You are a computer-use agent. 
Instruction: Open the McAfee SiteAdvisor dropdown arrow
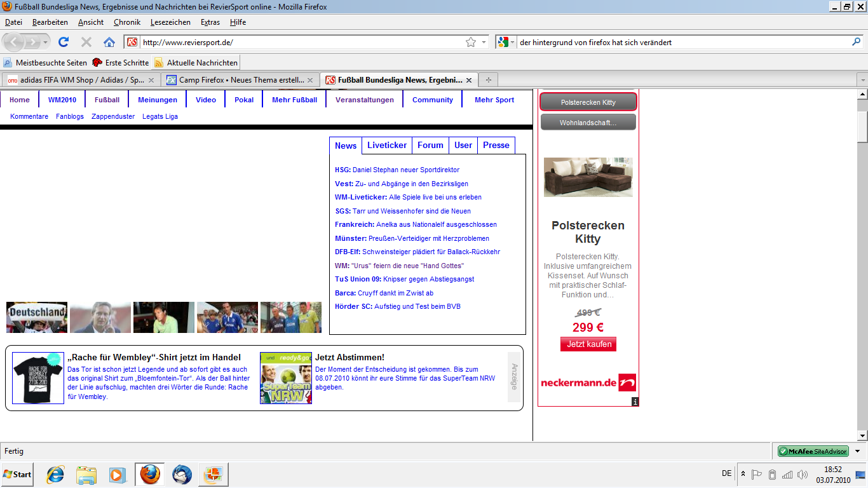click(857, 451)
